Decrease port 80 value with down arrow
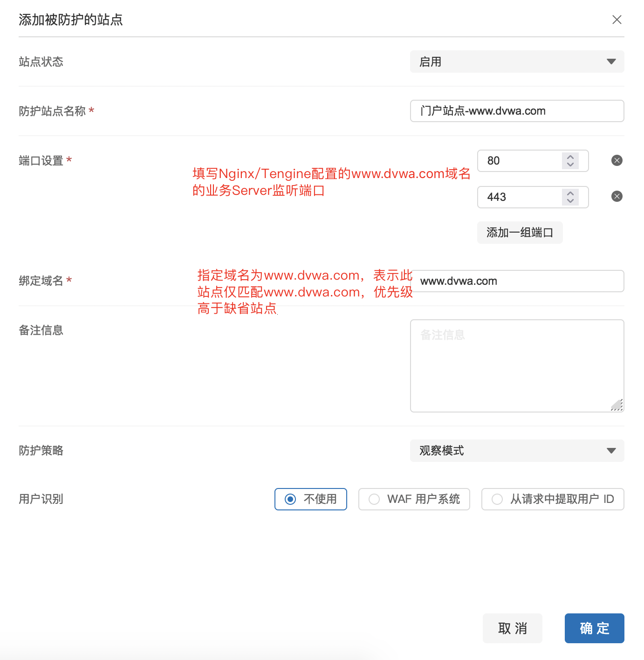 570,165
